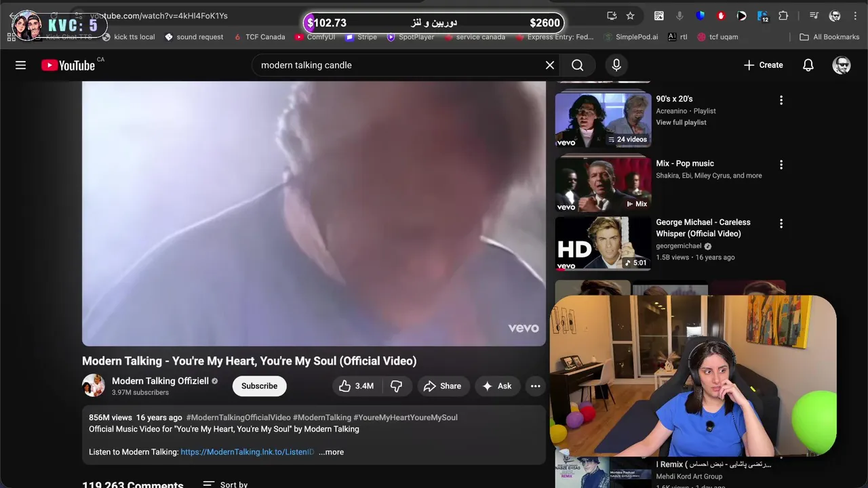The width and height of the screenshot is (868, 488).
Task: Open TCF Canada bookmark
Action: point(259,37)
